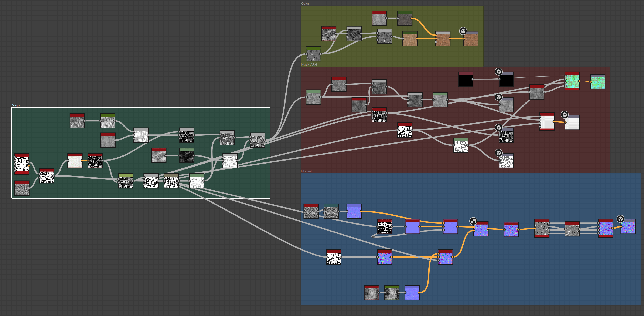Click the cube badge on the solid black output node
This screenshot has height=316, width=644.
(x=498, y=72)
